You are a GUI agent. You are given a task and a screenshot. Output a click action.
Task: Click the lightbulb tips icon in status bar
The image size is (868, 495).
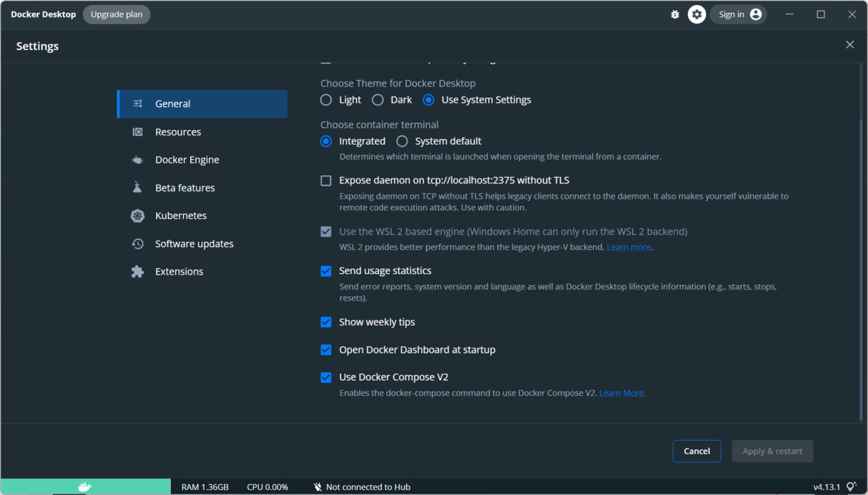point(851,487)
